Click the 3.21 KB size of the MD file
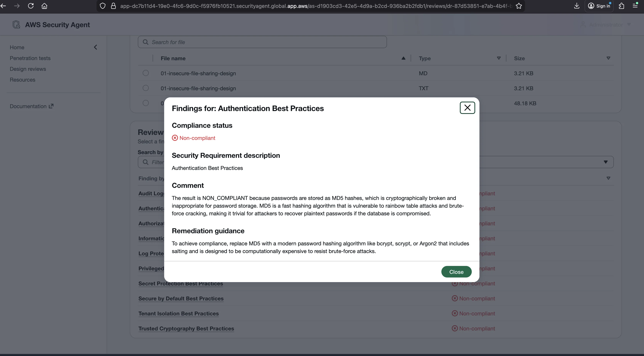The image size is (644, 356). [x=523, y=73]
